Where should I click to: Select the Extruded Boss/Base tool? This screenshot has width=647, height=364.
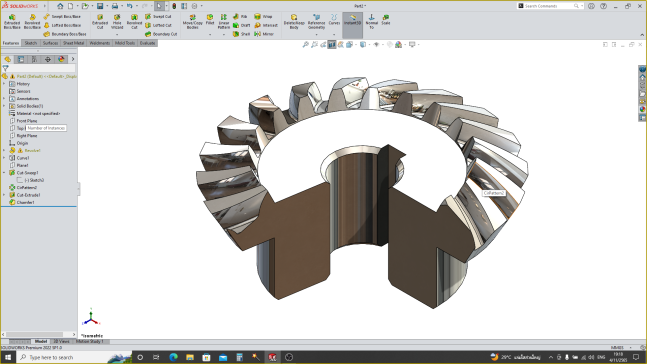click(x=12, y=21)
